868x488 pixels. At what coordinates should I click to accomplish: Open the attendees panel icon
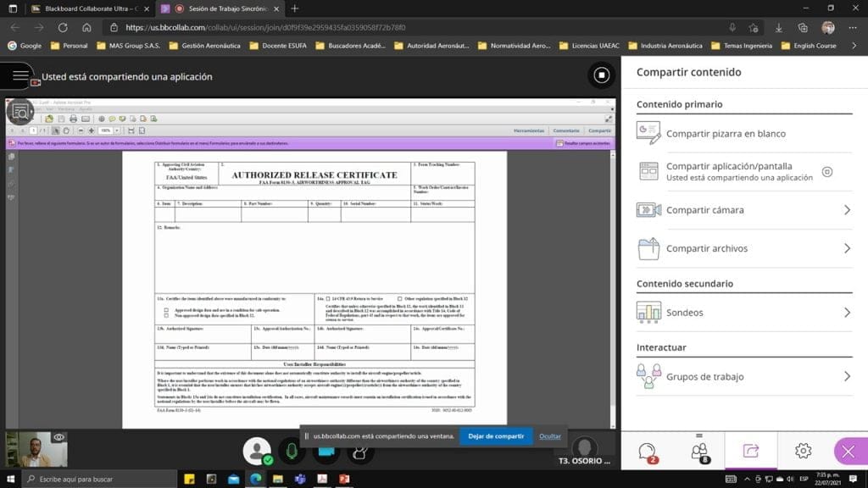pos(698,452)
